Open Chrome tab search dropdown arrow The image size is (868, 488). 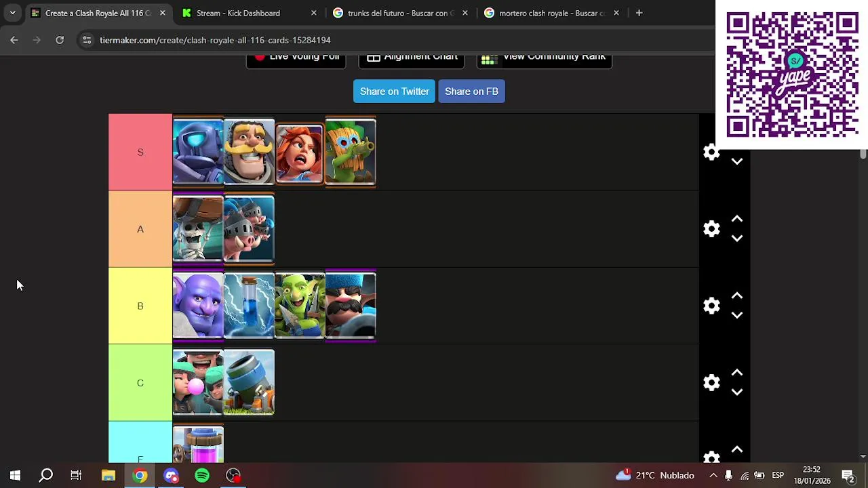[x=12, y=13]
